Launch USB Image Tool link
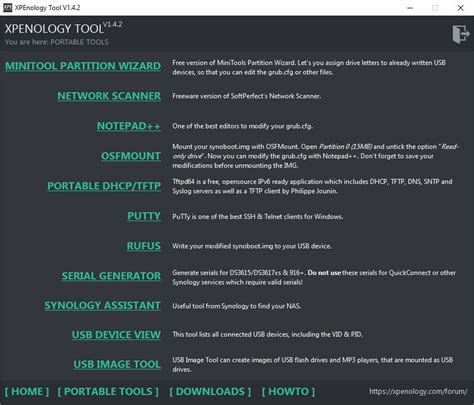This screenshot has width=474, height=405. coord(117,364)
